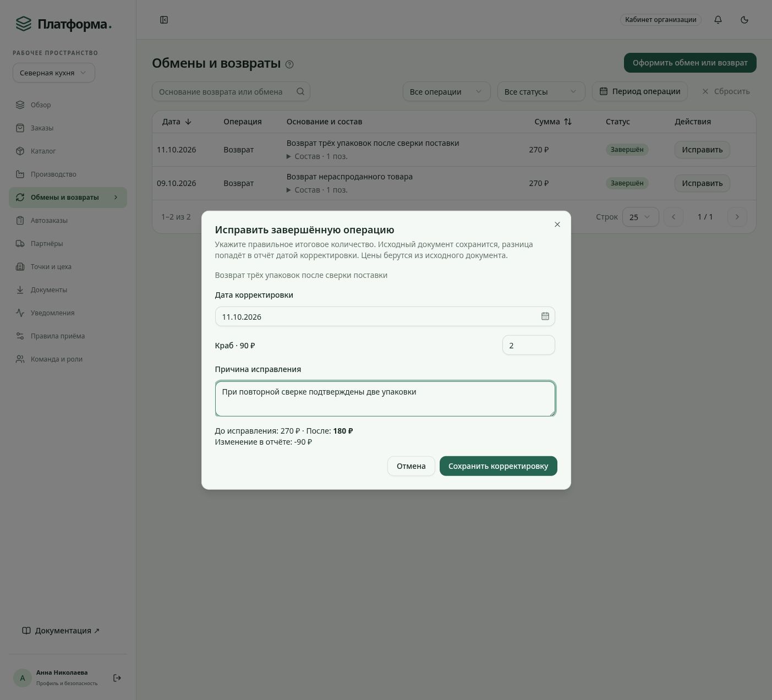Screen dimensions: 772x700
Task: Open Автозаказы in the sidebar
Action: pos(68,221)
